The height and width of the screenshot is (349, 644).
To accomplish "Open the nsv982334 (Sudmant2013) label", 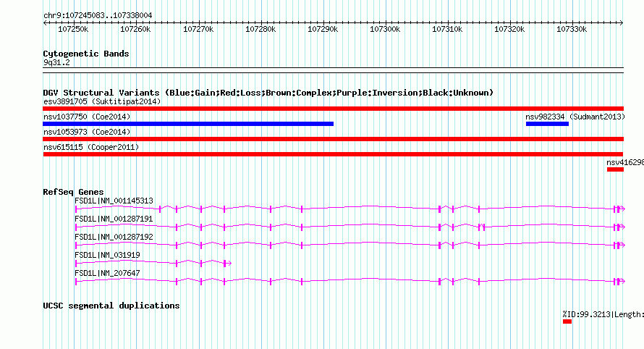I will [x=575, y=117].
